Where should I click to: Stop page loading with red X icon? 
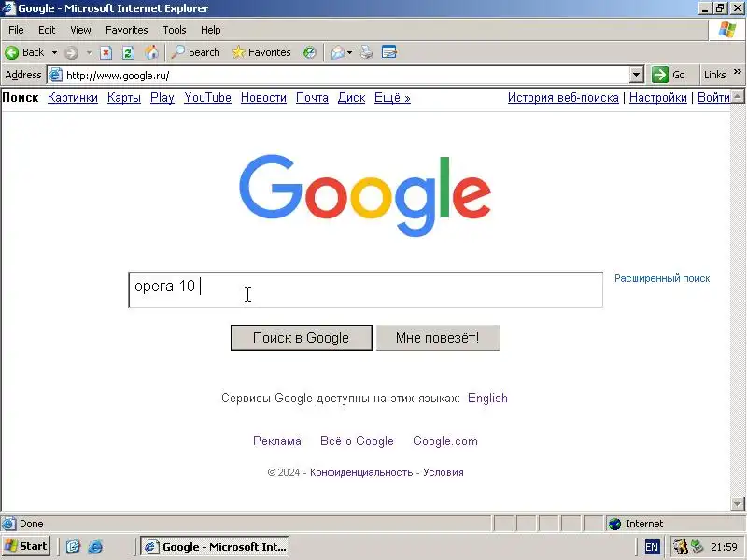tap(106, 52)
